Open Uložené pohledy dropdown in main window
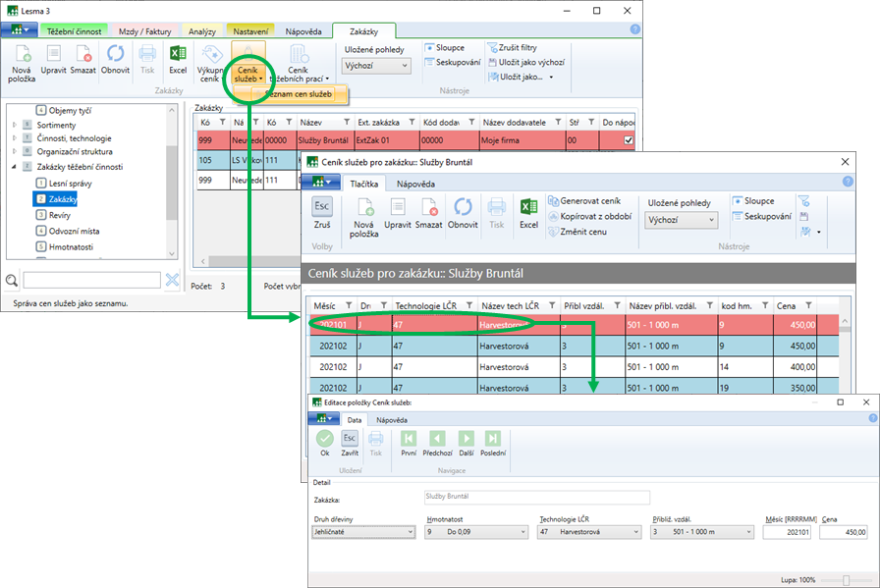Screen dimensions: 880x588 tap(377, 66)
